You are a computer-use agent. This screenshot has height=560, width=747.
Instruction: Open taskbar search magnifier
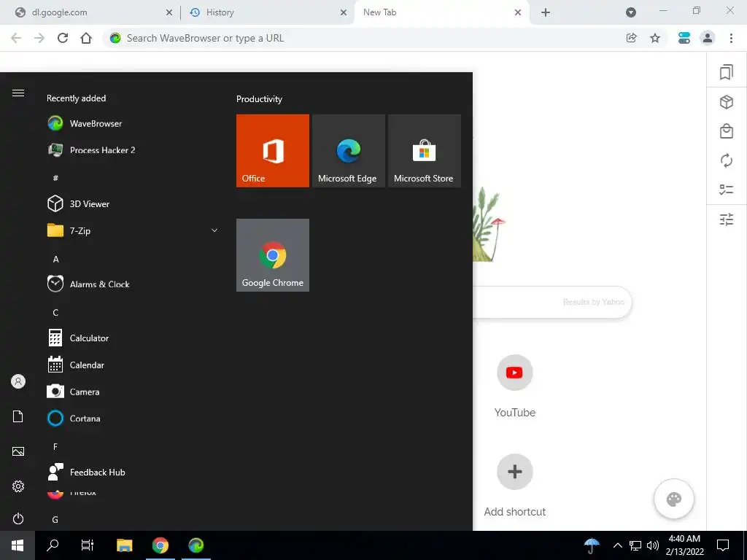tap(53, 545)
